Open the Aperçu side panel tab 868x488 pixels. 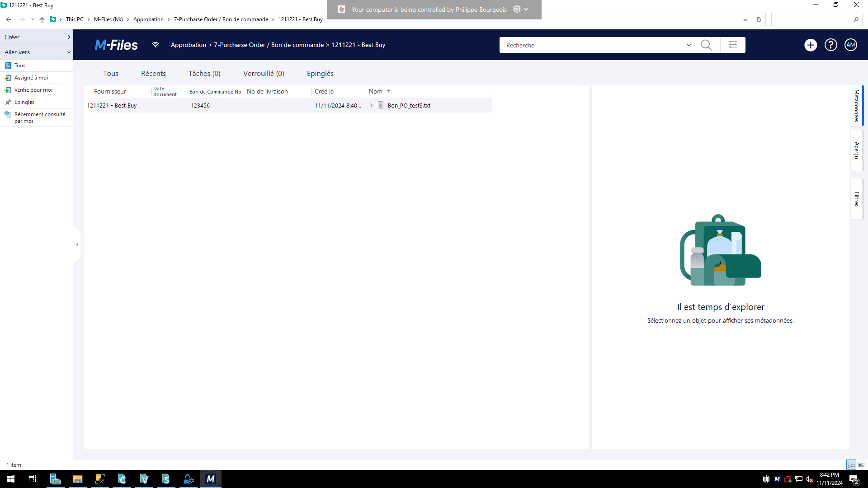point(856,150)
